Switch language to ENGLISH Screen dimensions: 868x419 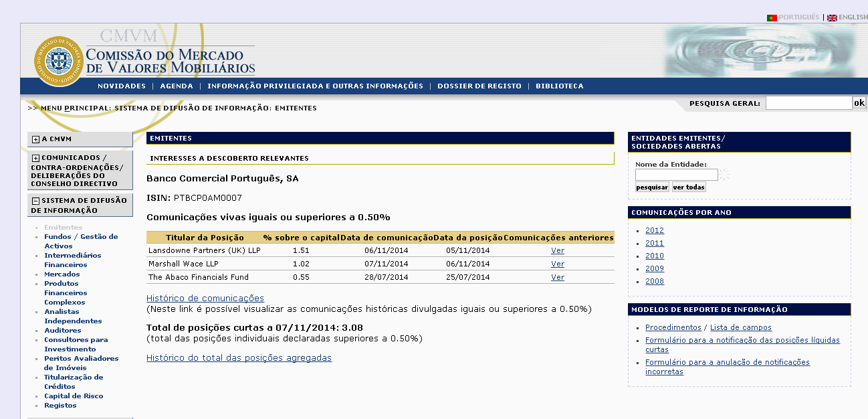[x=853, y=17]
